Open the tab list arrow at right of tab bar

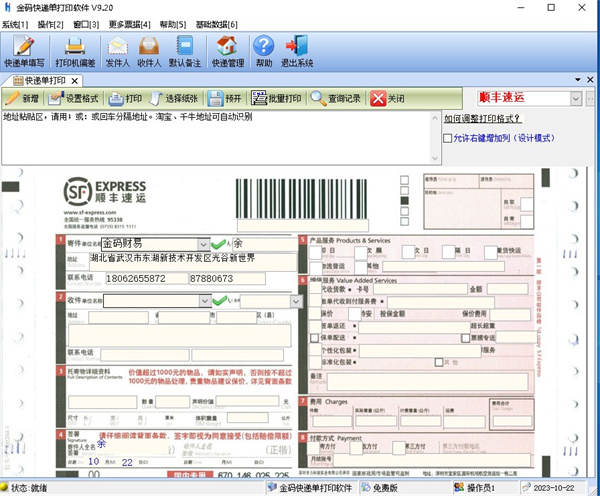pyautogui.click(x=578, y=80)
